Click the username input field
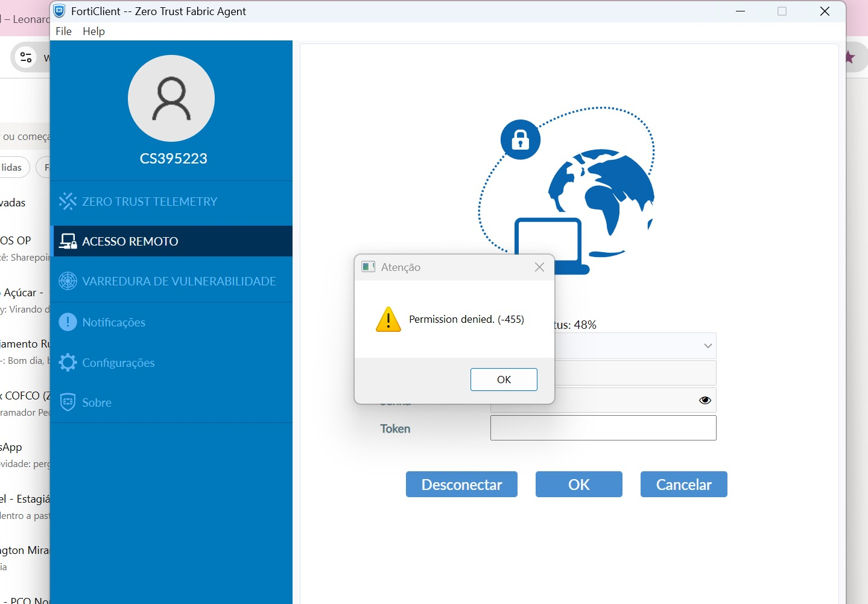868x604 pixels. coord(635,373)
